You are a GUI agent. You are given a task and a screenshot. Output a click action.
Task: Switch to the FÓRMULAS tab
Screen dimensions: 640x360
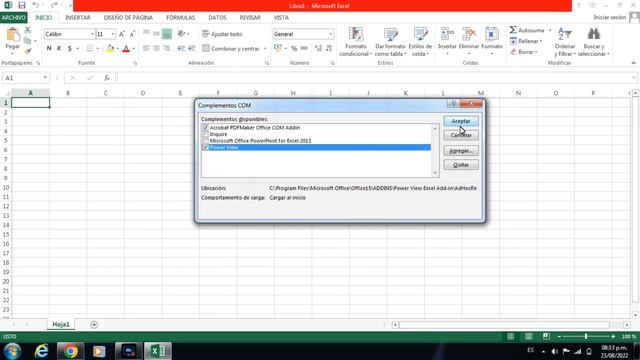pyautogui.click(x=180, y=18)
